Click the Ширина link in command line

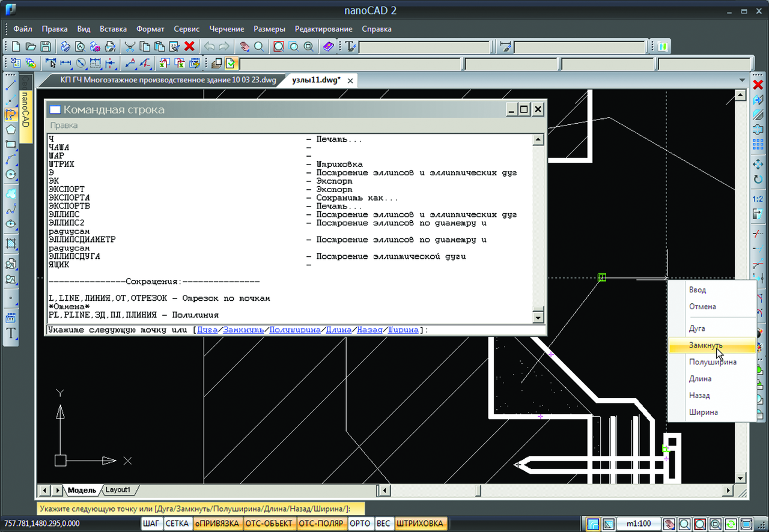point(403,330)
